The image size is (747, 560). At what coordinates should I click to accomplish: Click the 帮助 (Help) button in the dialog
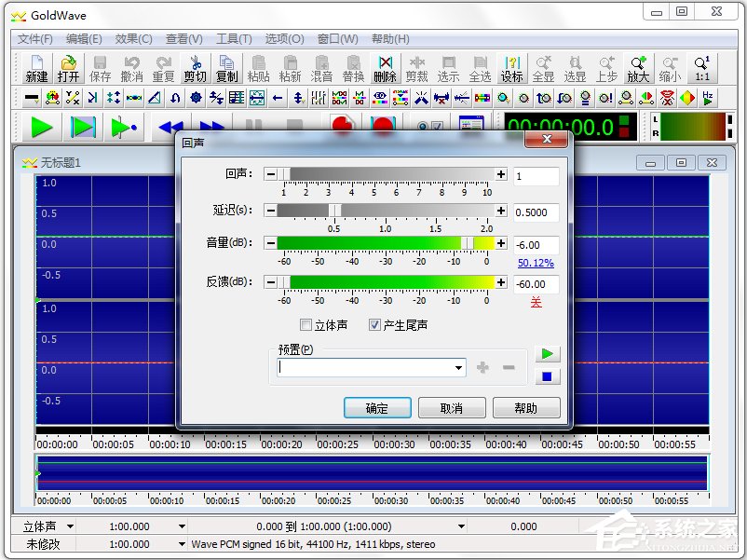click(526, 408)
